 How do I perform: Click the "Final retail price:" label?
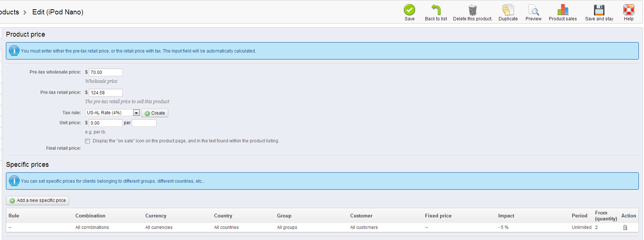(x=63, y=148)
